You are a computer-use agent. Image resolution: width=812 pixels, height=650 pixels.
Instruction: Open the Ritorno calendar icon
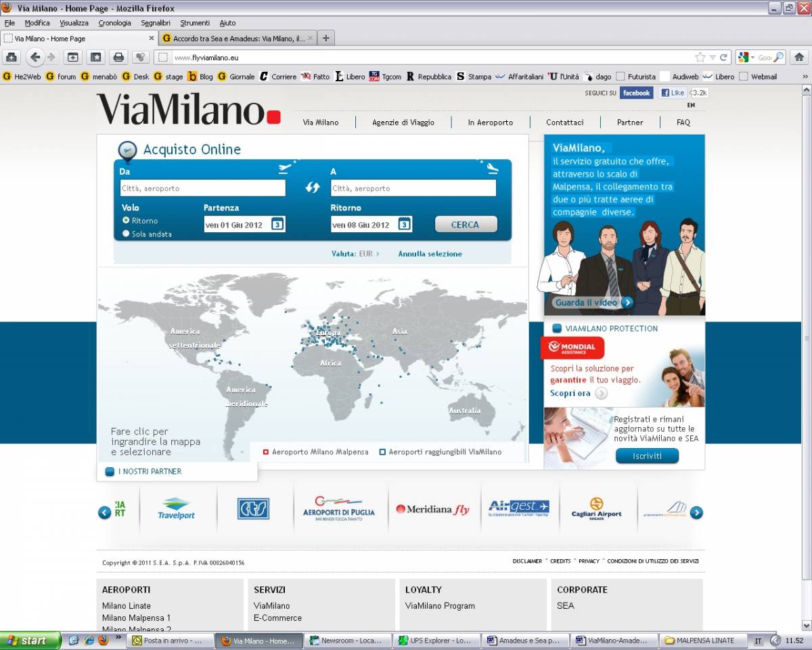click(404, 224)
